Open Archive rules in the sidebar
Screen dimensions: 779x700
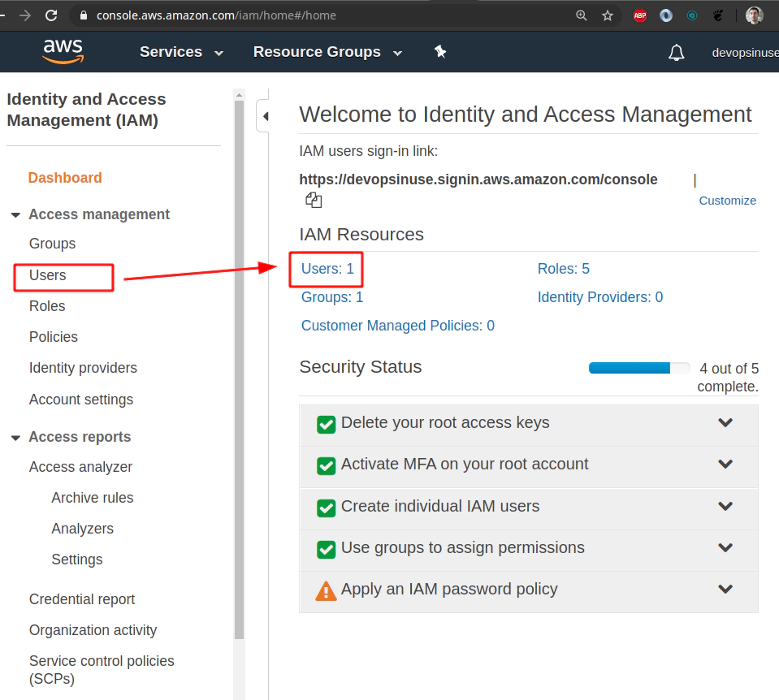pos(93,498)
